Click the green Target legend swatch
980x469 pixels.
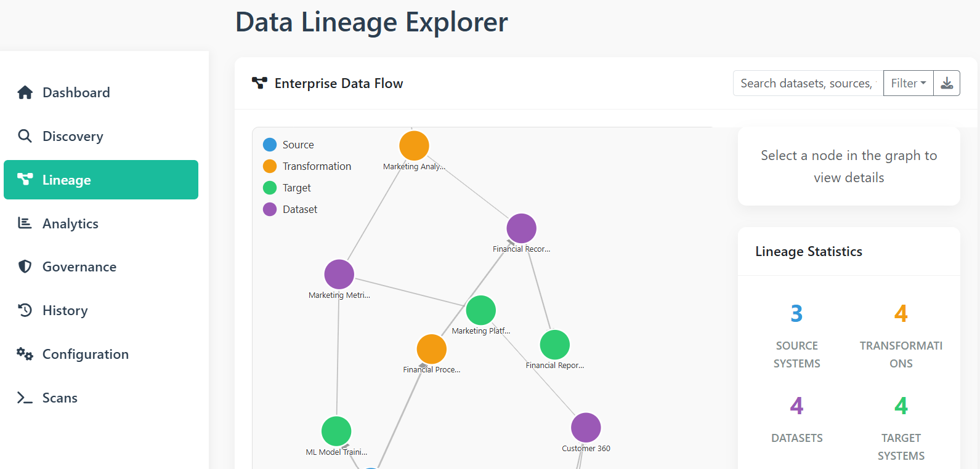tap(270, 188)
